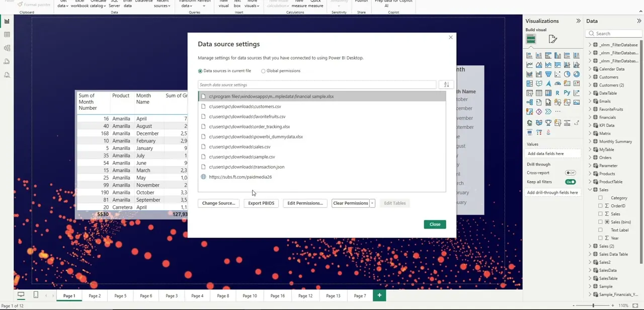Select area chart visual icon

point(539,65)
